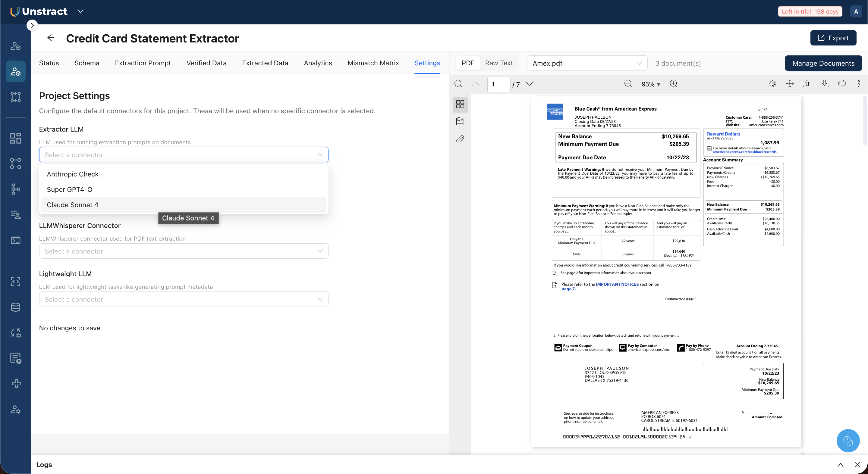Viewport: 868px width, 474px height.
Task: Expand the sidebar with the arrow toggle
Action: [x=32, y=25]
